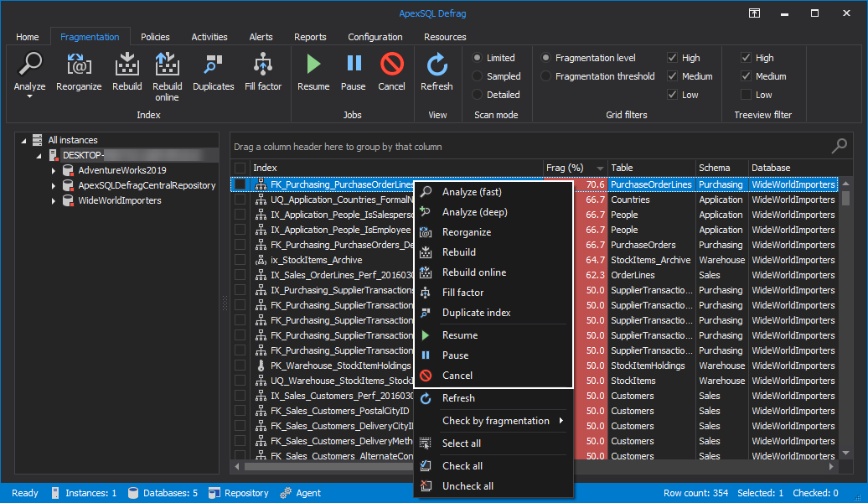Click the Table column header

651,168
